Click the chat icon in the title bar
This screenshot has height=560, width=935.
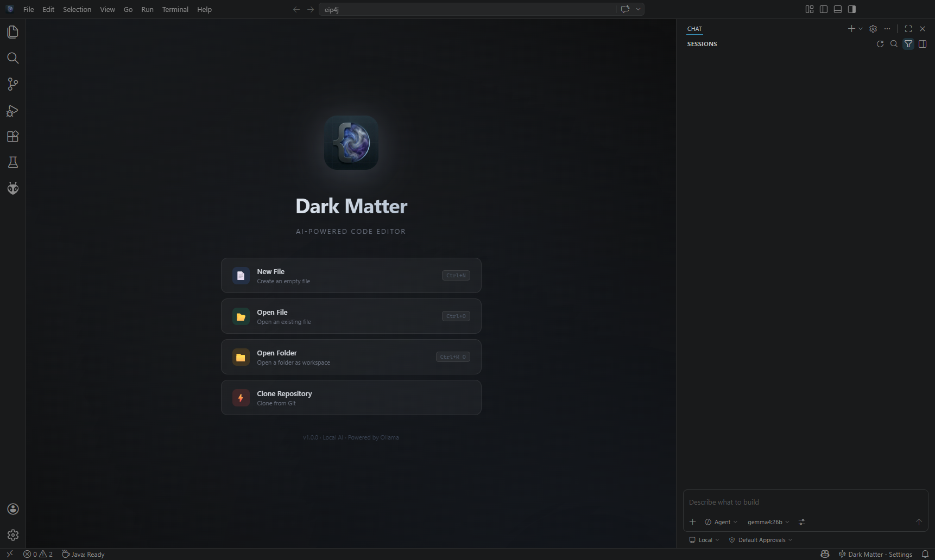point(625,9)
